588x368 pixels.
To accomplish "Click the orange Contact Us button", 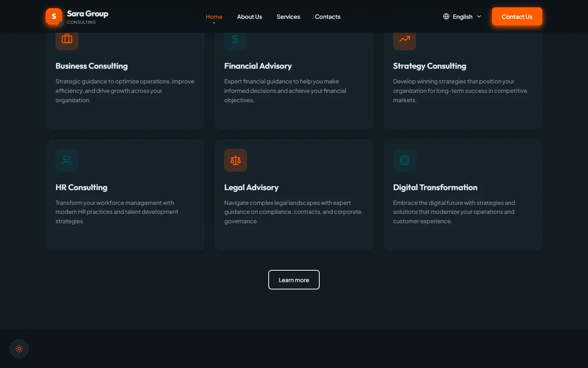I will (x=517, y=16).
